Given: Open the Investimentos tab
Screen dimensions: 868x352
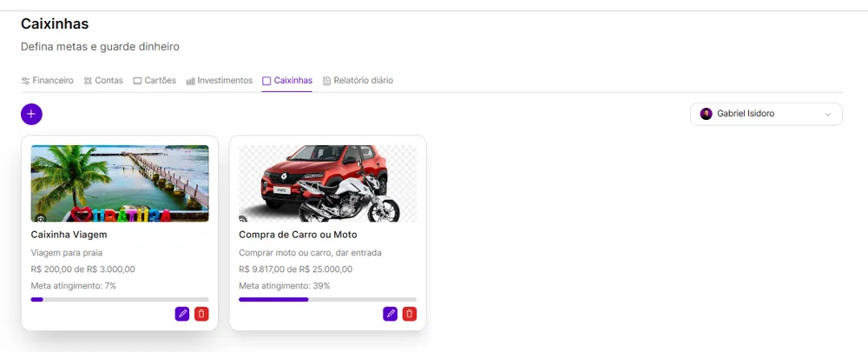Looking at the screenshot, I should [220, 80].
